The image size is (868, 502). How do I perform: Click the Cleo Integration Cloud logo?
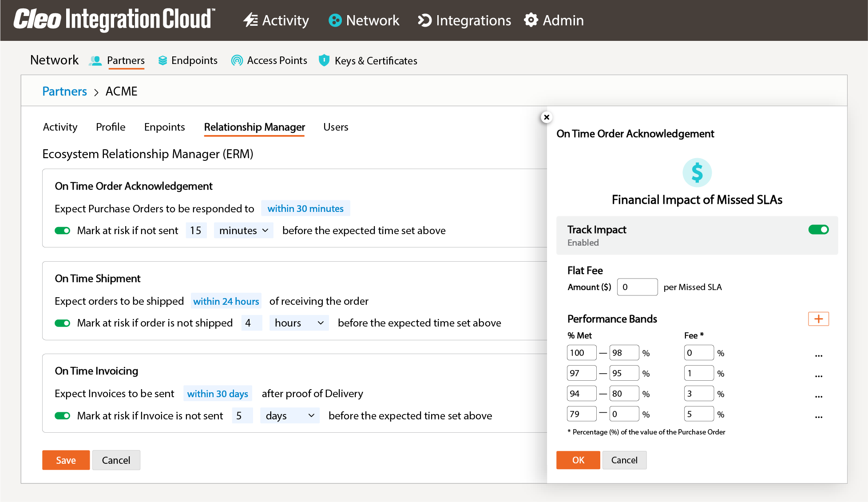(114, 20)
